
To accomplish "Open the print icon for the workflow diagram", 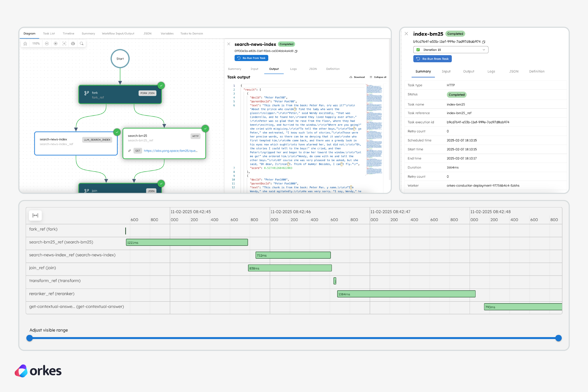I will [x=73, y=43].
